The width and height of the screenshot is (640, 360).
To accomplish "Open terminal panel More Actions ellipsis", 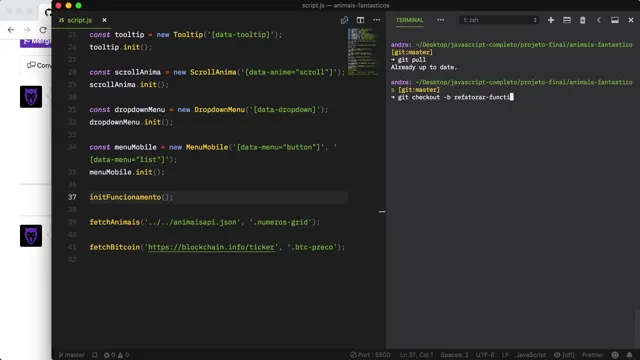I will point(440,20).
